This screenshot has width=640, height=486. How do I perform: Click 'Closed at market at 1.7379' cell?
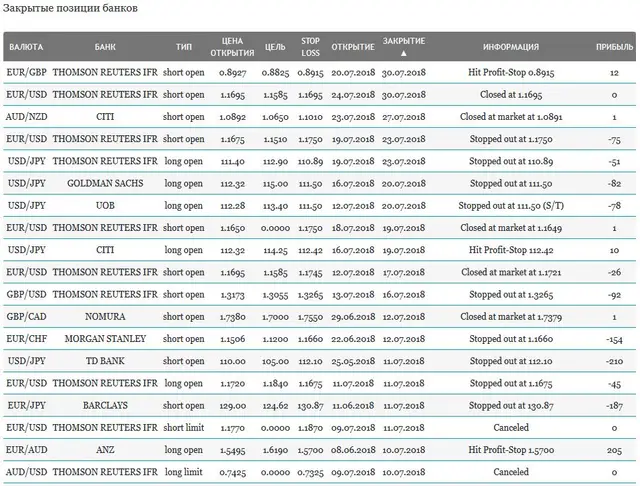coord(511,317)
